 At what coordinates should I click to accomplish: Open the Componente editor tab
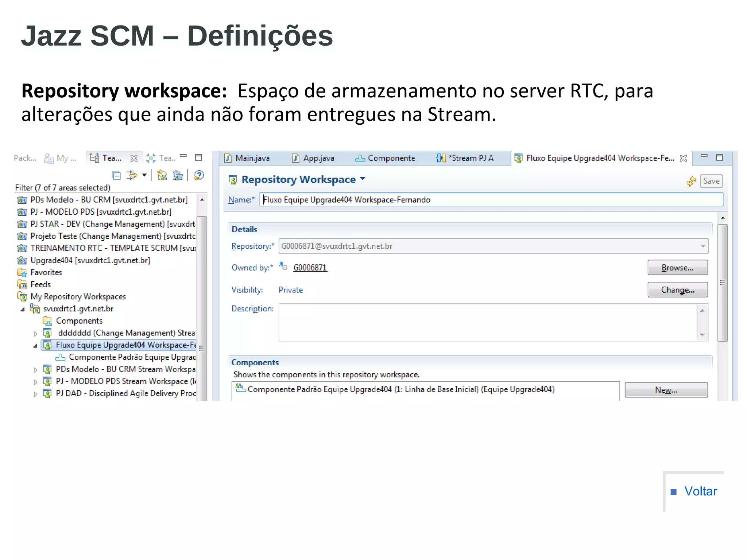pos(385,158)
